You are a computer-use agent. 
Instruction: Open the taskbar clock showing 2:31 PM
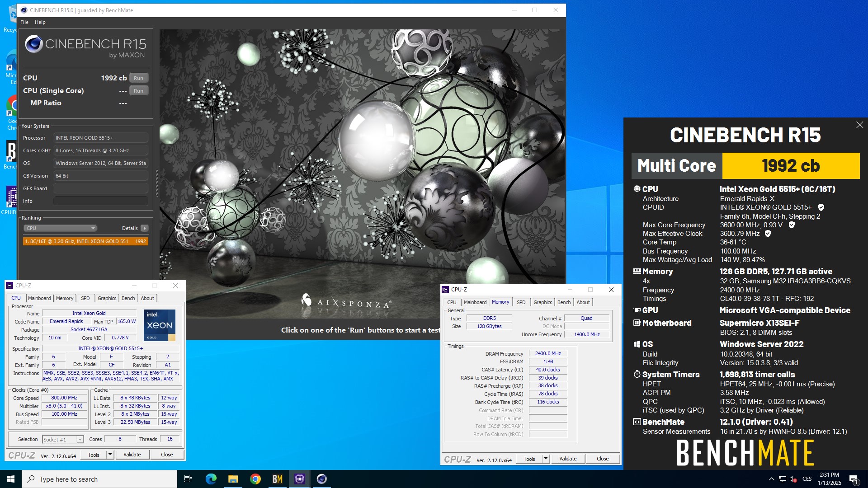click(829, 479)
